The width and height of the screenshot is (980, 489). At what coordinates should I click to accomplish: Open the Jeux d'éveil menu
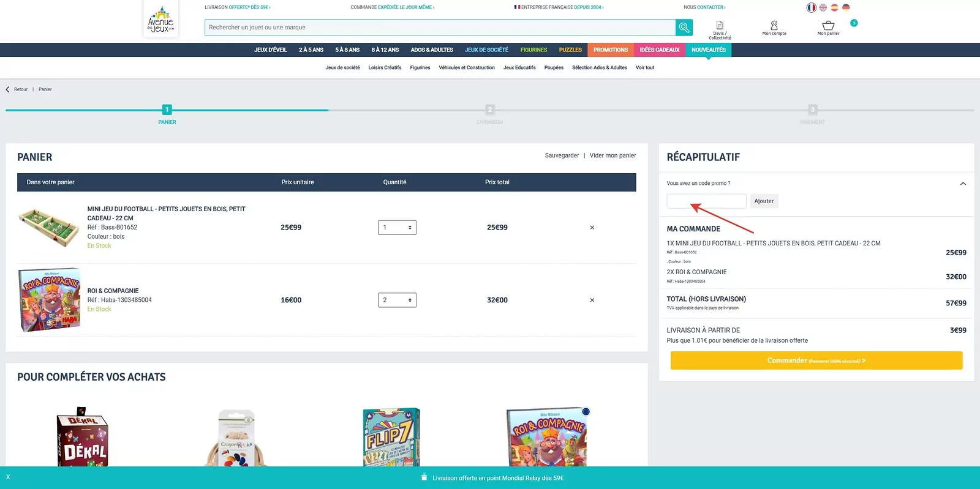point(271,50)
